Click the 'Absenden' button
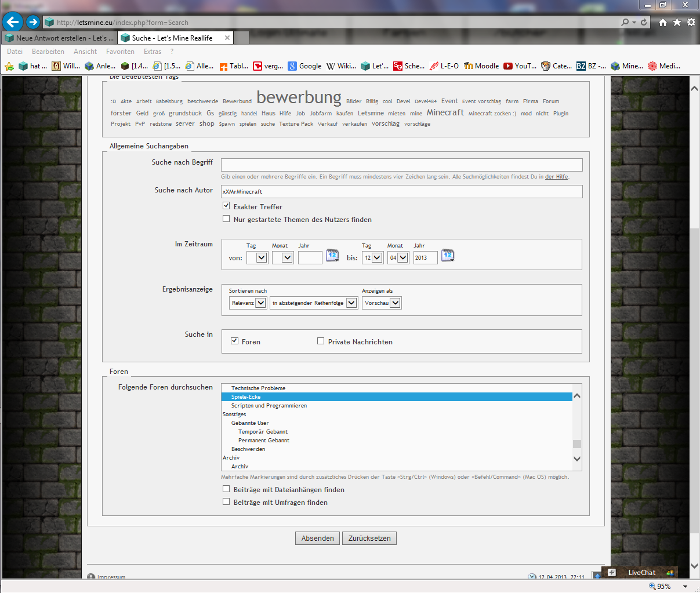 (x=317, y=538)
